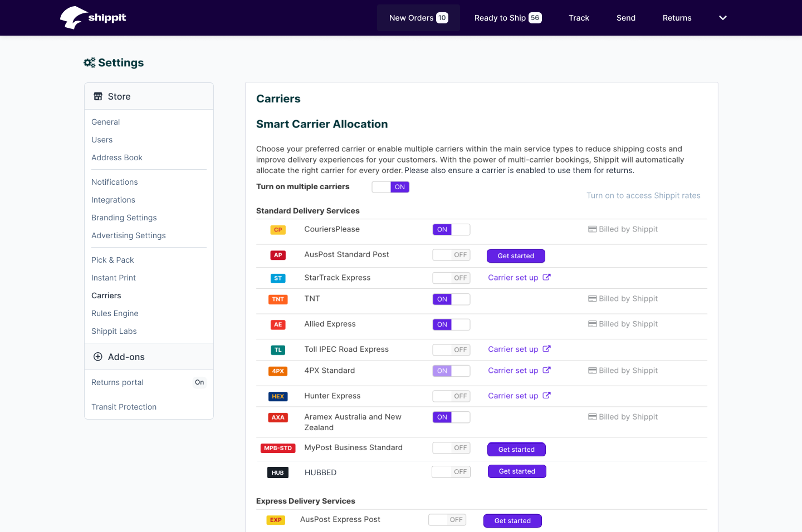
Task: Click Get started for AusPost Standard Post
Action: point(516,256)
